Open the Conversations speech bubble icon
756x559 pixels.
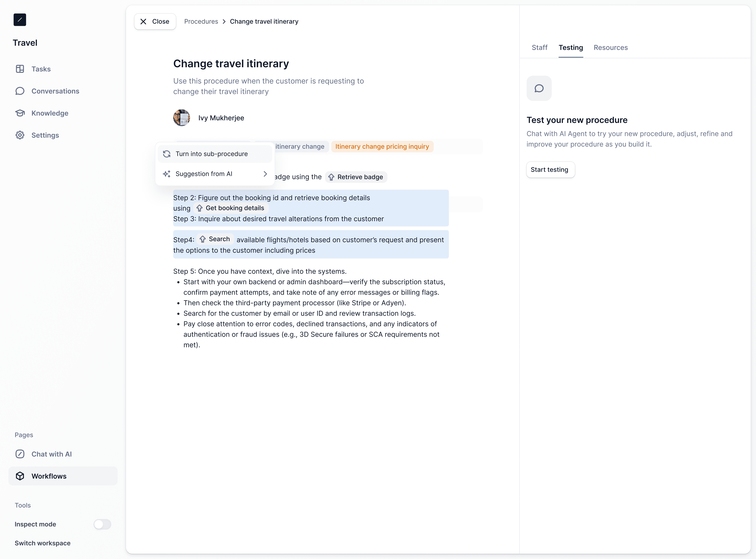pos(20,91)
